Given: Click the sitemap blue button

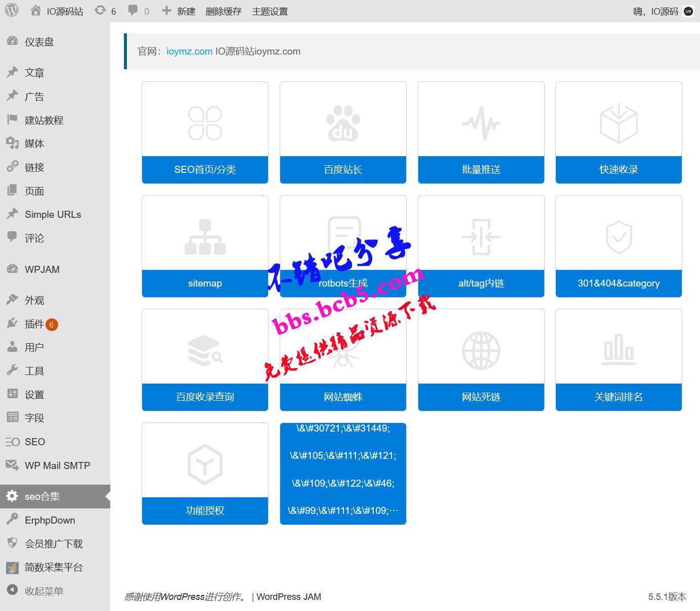Looking at the screenshot, I should point(205,283).
